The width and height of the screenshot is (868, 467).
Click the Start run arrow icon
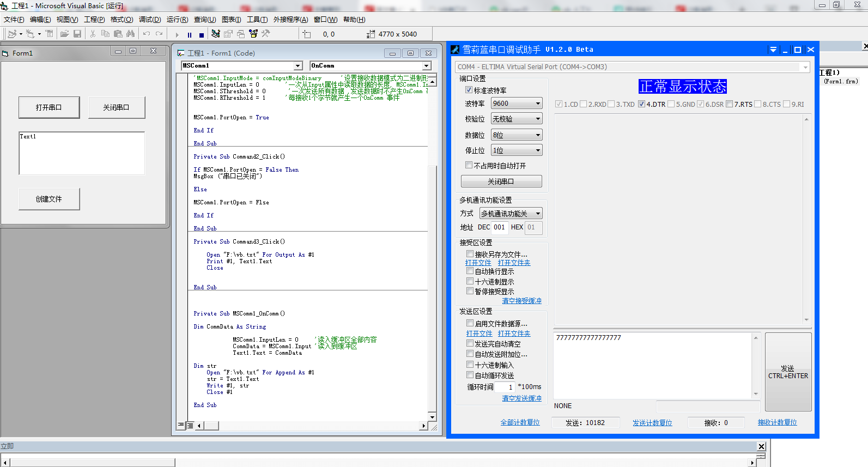click(177, 34)
